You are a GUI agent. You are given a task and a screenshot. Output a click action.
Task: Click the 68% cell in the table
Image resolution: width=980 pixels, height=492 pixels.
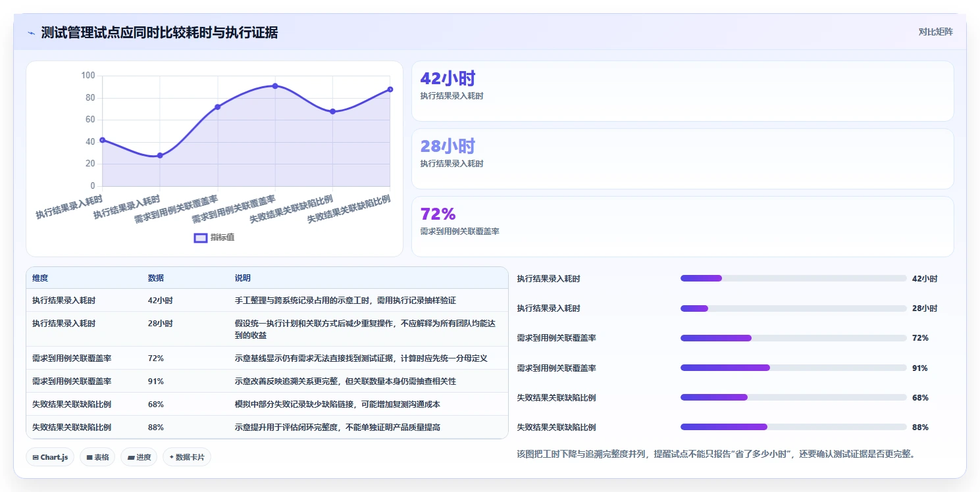[156, 405]
